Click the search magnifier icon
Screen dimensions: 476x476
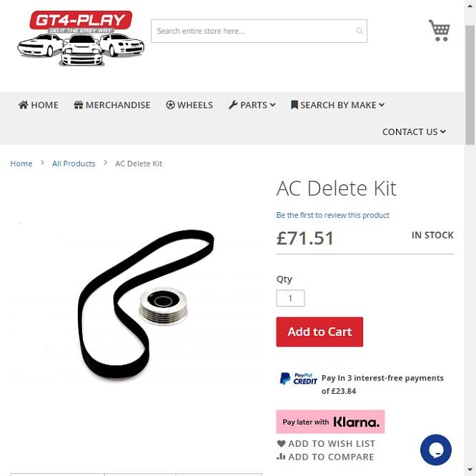tap(360, 31)
